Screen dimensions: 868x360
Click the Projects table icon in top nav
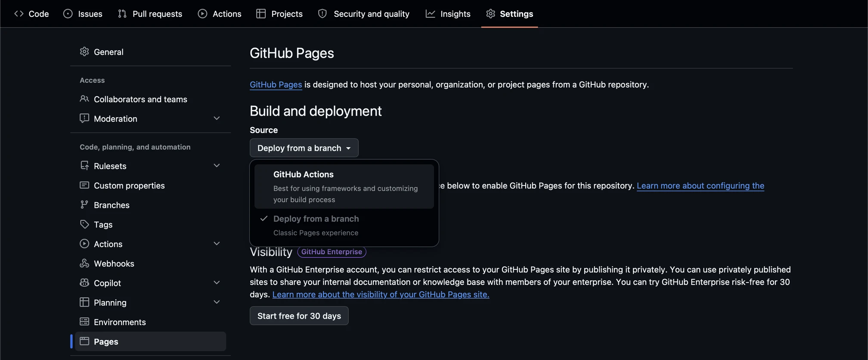point(261,14)
